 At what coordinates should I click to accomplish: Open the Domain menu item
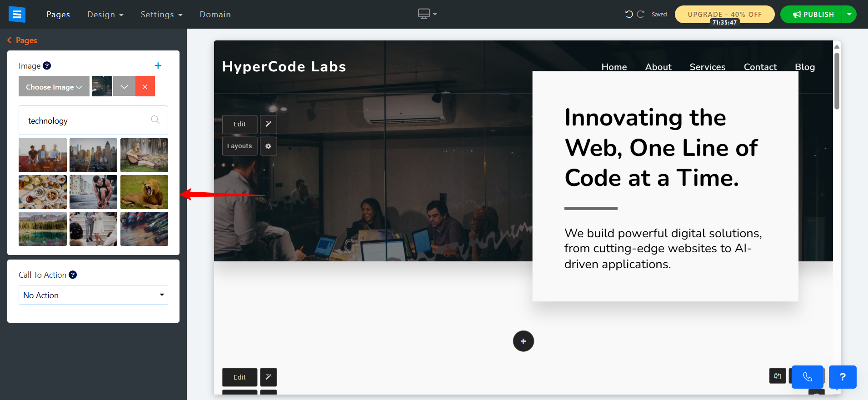point(215,15)
